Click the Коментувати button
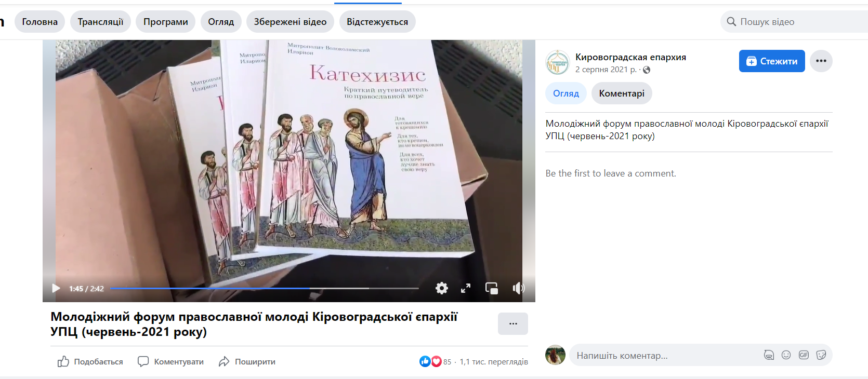This screenshot has width=868, height=379. click(170, 361)
